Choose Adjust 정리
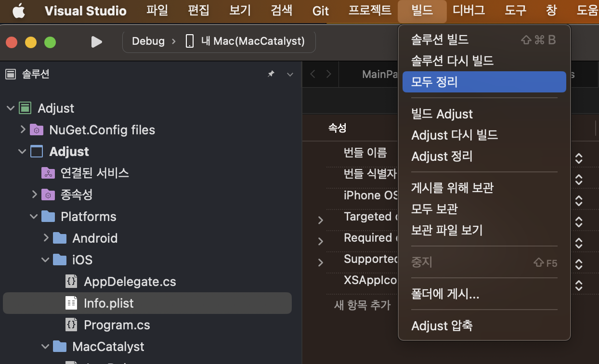 [x=484, y=156]
